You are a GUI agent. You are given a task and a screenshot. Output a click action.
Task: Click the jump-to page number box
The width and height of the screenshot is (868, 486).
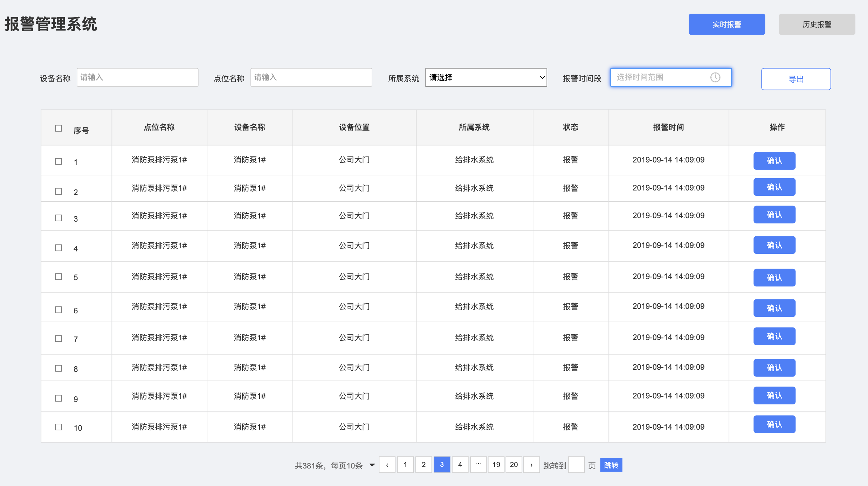(576, 465)
